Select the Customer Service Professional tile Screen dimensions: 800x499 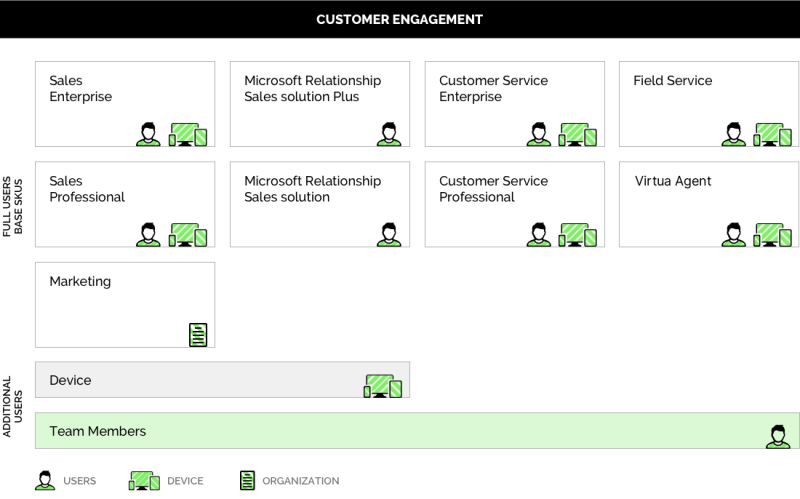[x=514, y=204]
